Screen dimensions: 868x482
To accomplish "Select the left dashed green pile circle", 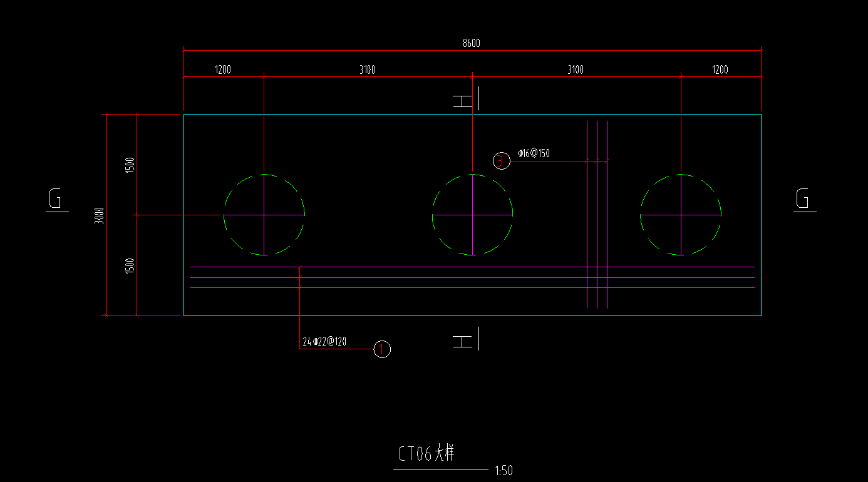I will (x=264, y=215).
